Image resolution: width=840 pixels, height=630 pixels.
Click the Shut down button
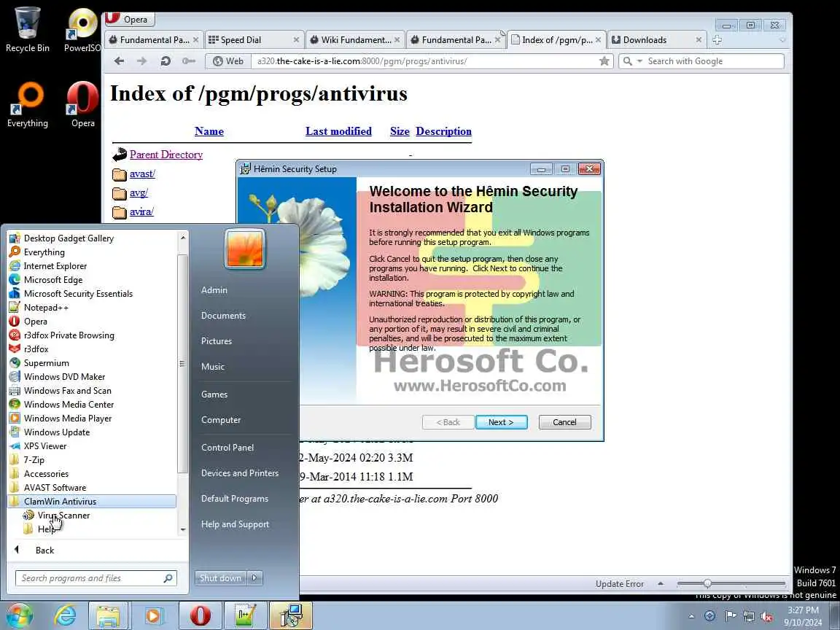click(221, 578)
